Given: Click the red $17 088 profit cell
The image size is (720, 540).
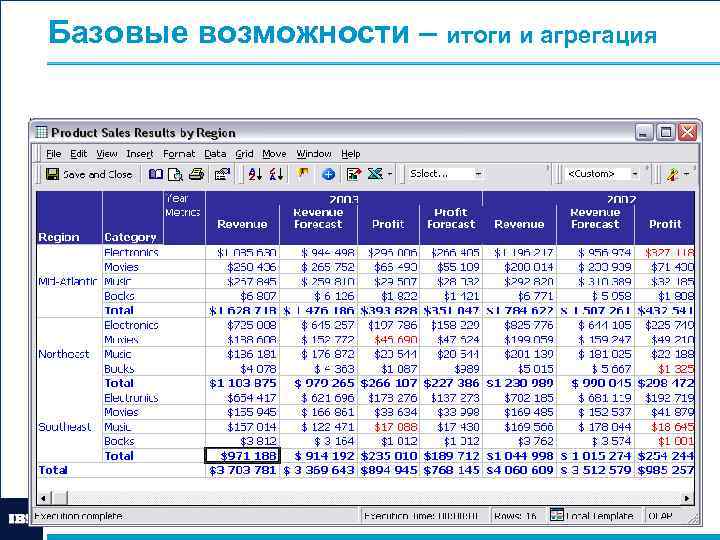Looking at the screenshot, I should point(388,427).
